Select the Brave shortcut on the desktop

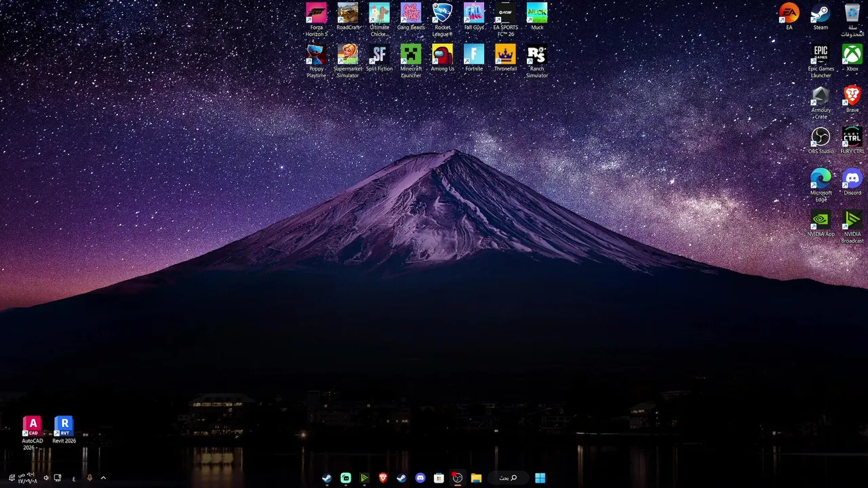(852, 100)
